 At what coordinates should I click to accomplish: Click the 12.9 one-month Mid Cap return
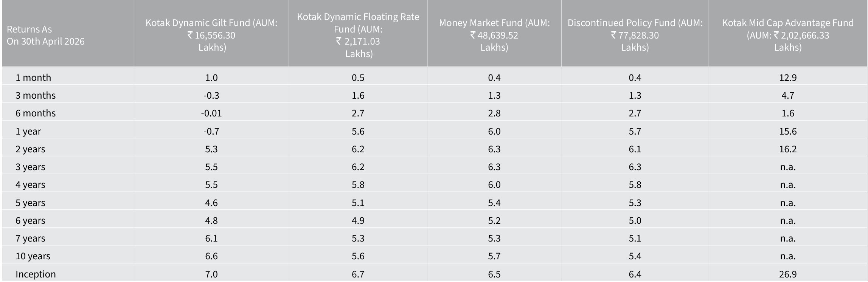pos(788,77)
